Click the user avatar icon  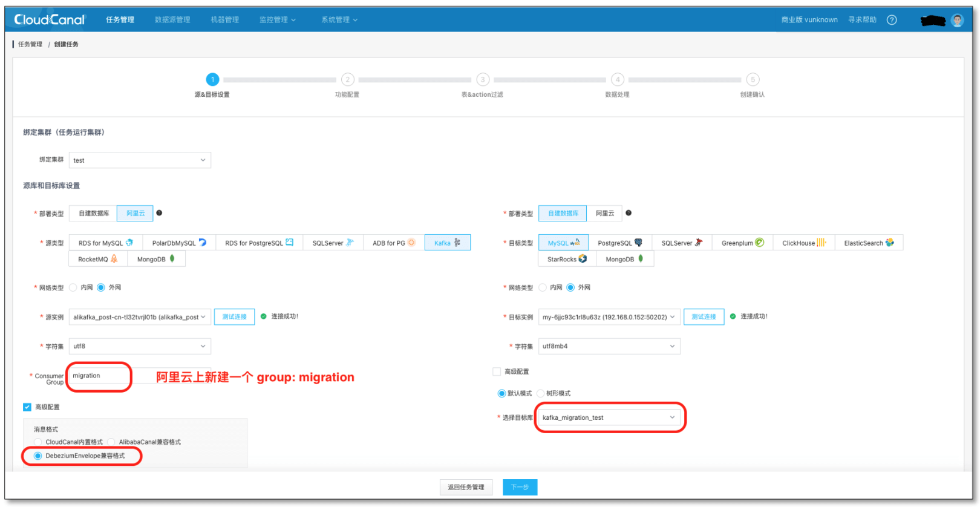pyautogui.click(x=957, y=21)
